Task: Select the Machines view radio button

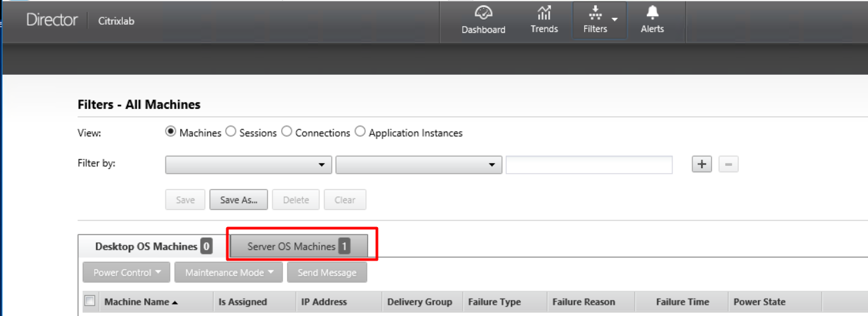Action: 171,132
